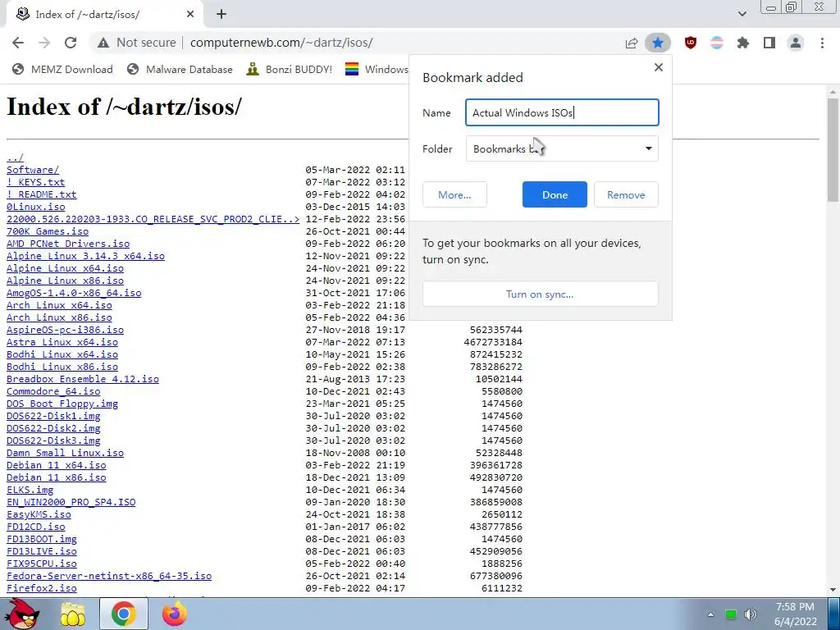Image resolution: width=840 pixels, height=630 pixels.
Task: Download ELKS.img
Action: 30,491
